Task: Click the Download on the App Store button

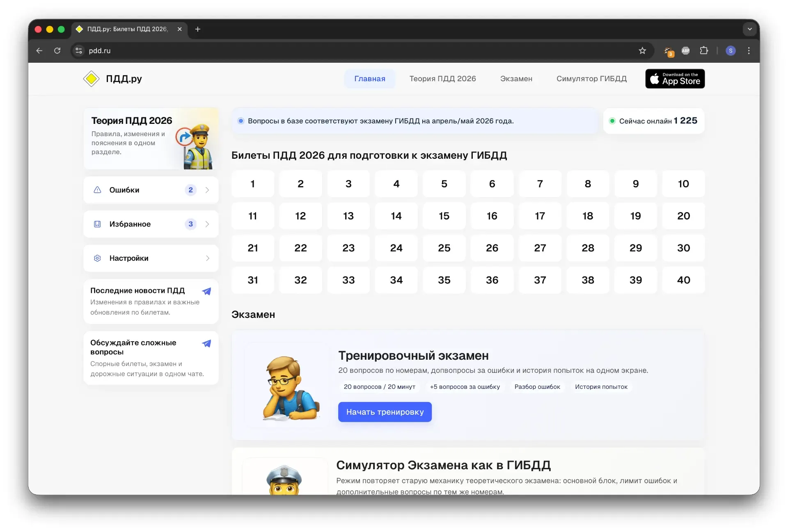Action: tap(675, 79)
